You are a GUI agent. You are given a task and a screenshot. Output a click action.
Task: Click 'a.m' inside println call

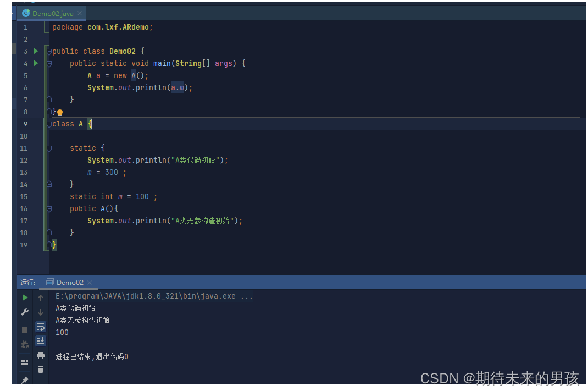click(177, 87)
